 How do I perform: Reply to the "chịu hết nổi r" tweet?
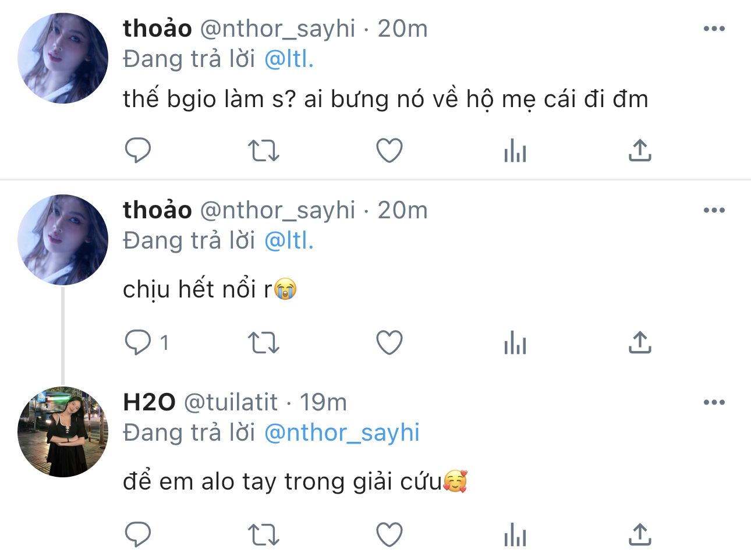[138, 343]
